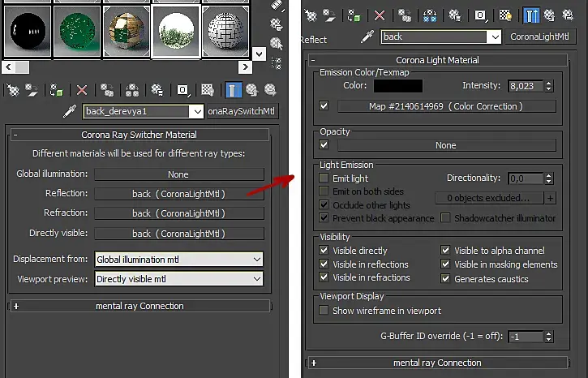The image size is (588, 378).
Task: Toggle Show End Result in Light Material panel
Action: tap(531, 15)
